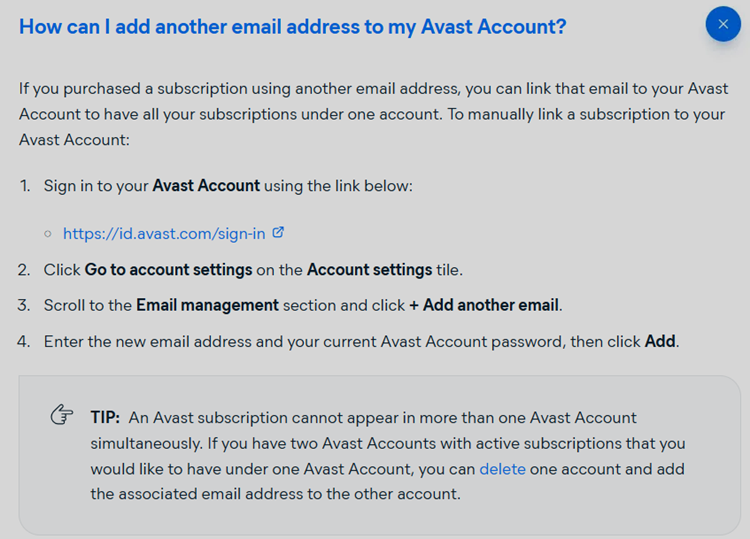
Task: Click the bold "Add" word ending step 4
Action: click(x=660, y=341)
